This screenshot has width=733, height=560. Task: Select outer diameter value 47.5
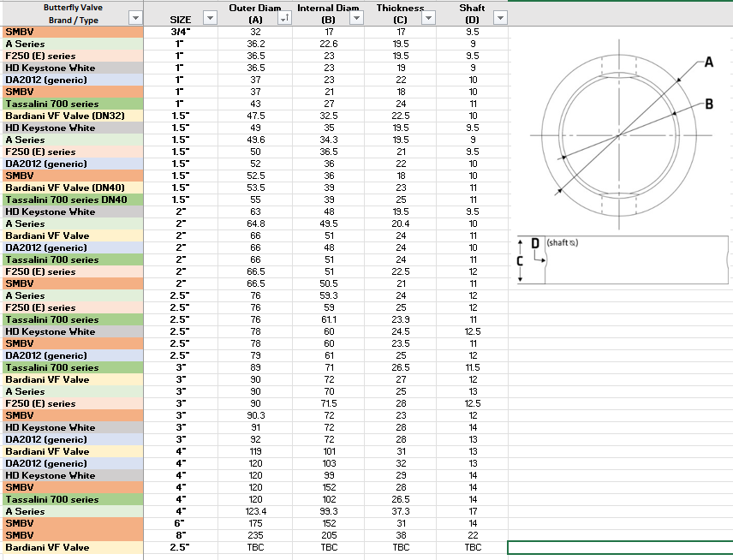tap(255, 116)
